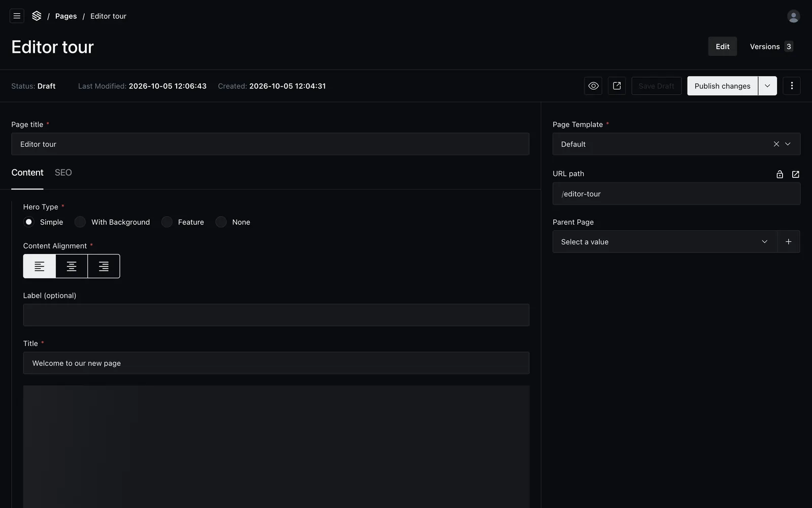812x508 pixels.
Task: Preview page with the eye icon
Action: [x=593, y=86]
